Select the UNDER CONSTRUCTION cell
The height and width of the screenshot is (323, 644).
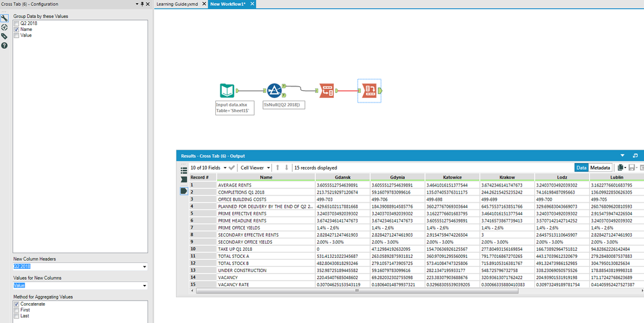(266, 270)
